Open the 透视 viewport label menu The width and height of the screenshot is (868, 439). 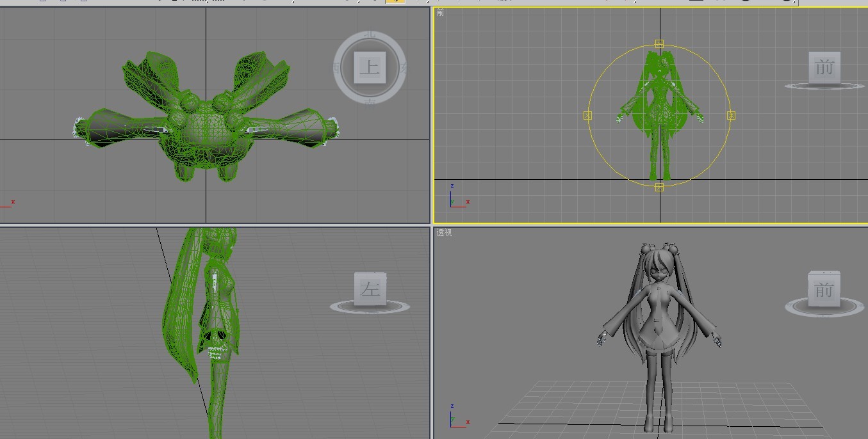444,233
